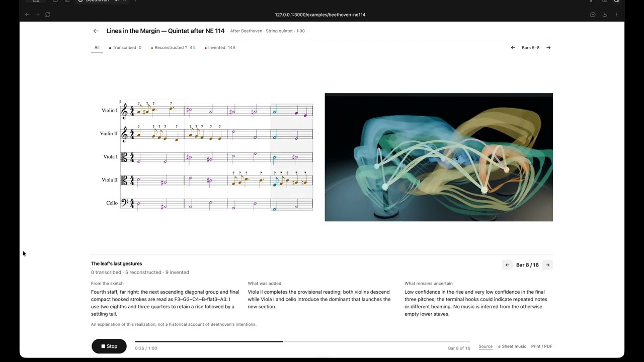Click 'Bar 8 / 16' indicator
The image size is (644, 362).
527,265
